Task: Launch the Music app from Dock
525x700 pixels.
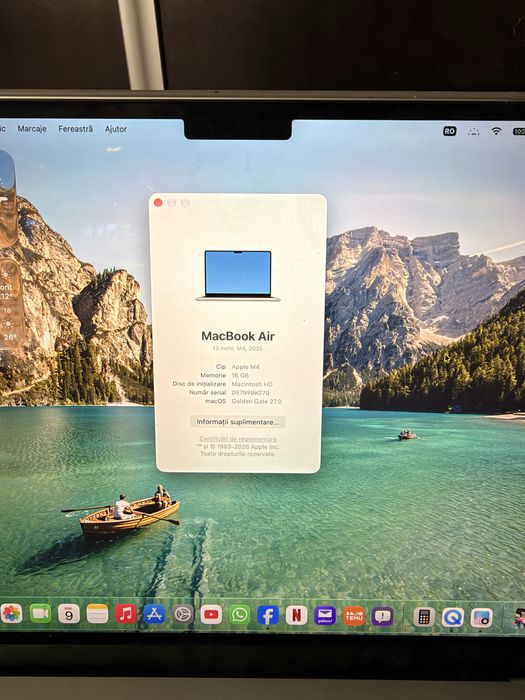Action: (126, 614)
